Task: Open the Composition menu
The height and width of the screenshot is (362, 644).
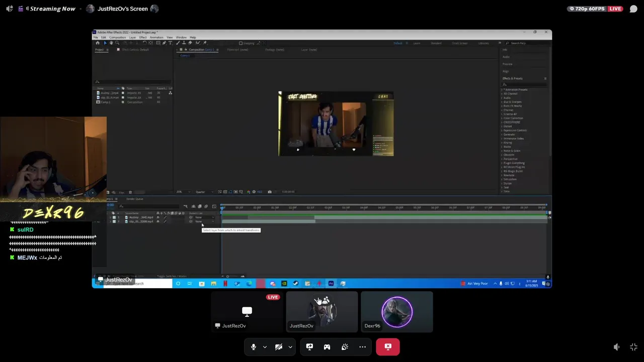Action: [x=118, y=37]
